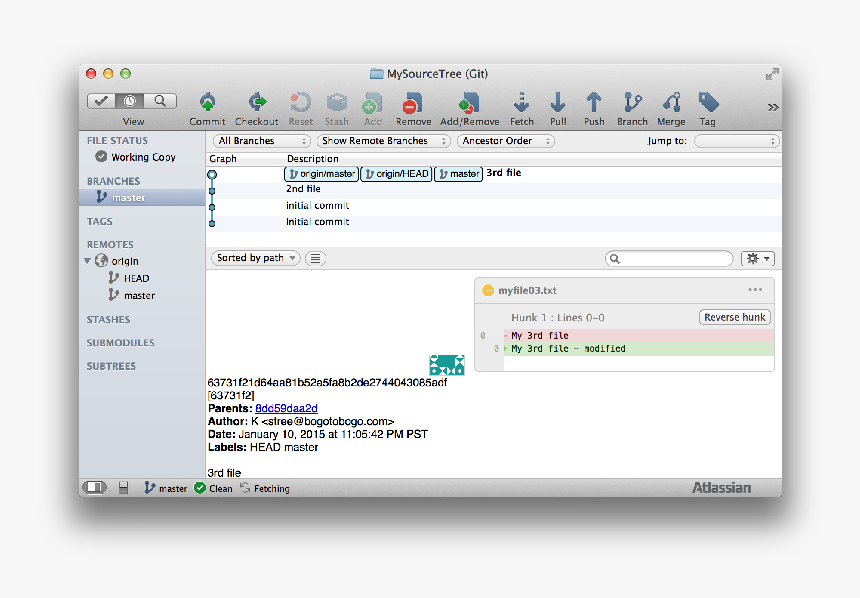
Task: Switch to File Status view (checkmark)
Action: 101,101
